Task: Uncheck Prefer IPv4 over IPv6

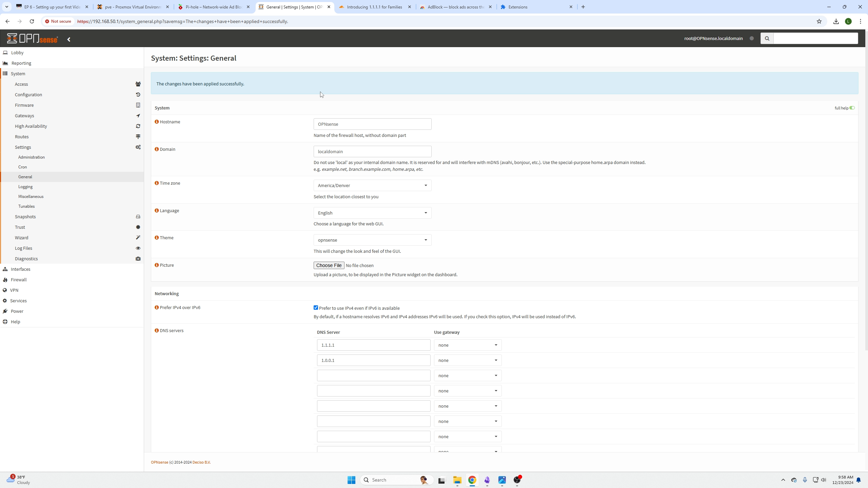Action: 316,308
